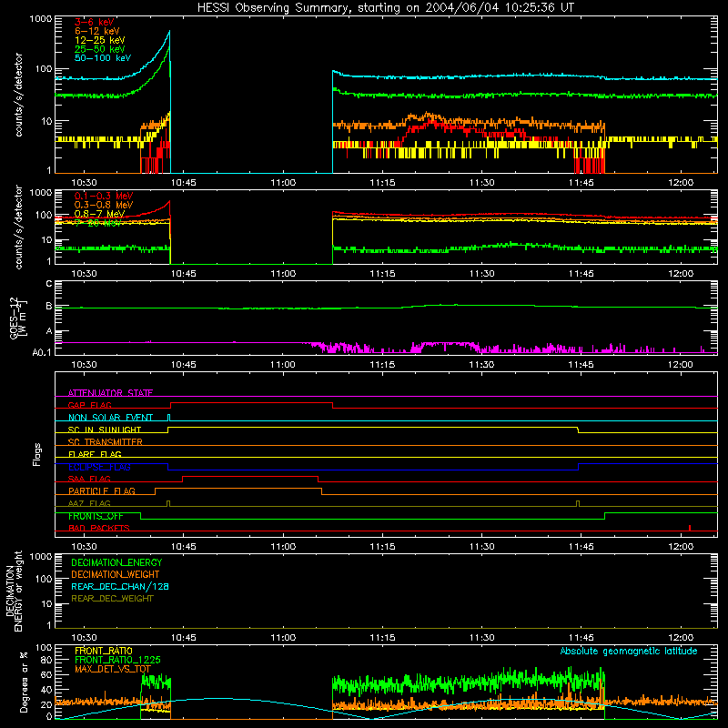Select the 'B' class tick on GOES axis
The height and width of the screenshot is (728, 728).
pyautogui.click(x=49, y=307)
